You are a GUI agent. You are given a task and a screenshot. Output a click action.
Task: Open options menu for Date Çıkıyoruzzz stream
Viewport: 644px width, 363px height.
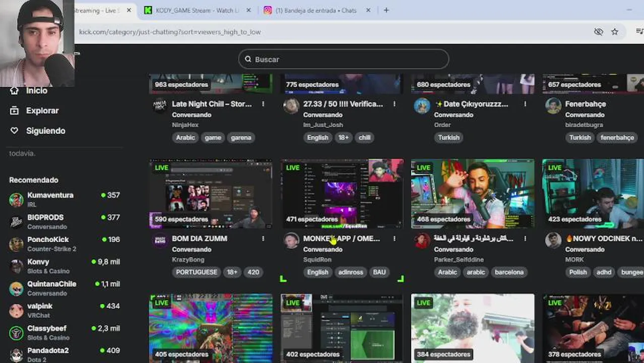pyautogui.click(x=525, y=104)
